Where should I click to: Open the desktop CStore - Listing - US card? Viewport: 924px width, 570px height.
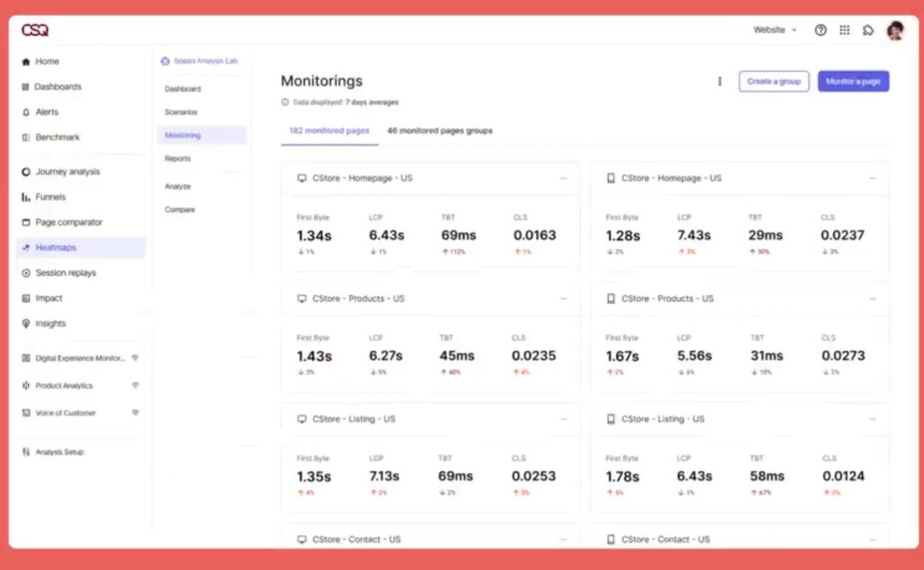coord(354,420)
